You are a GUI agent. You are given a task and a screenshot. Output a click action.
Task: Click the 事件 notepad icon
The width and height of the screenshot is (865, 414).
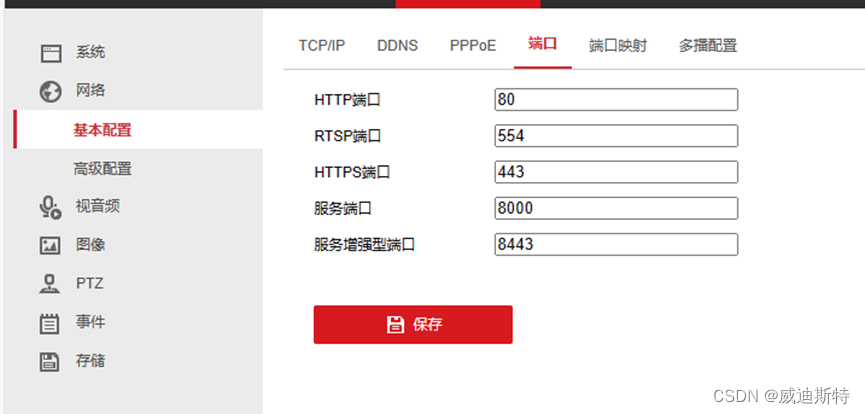tap(50, 323)
